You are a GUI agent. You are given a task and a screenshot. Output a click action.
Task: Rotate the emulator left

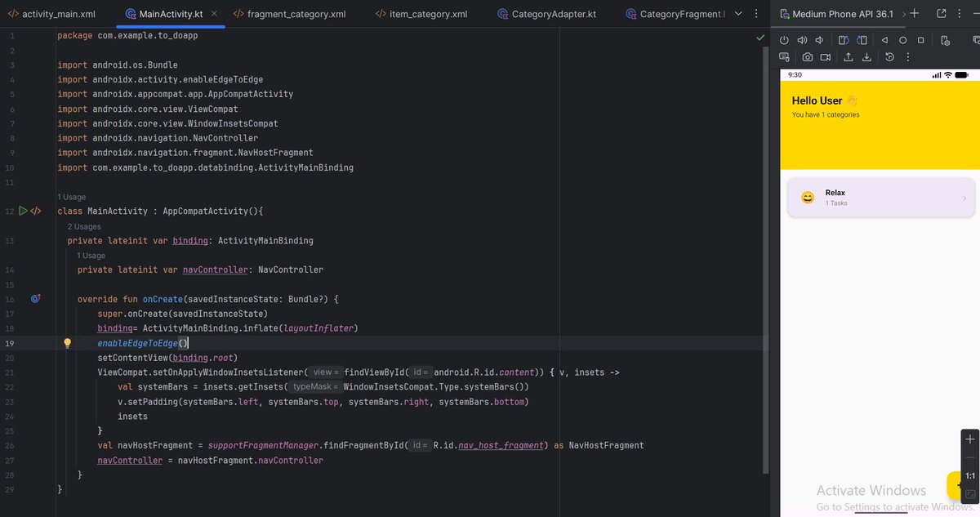[x=844, y=40]
